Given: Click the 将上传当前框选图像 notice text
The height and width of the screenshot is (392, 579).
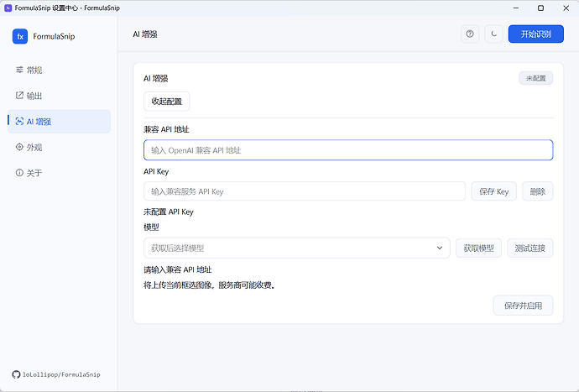Looking at the screenshot, I should tap(210, 285).
